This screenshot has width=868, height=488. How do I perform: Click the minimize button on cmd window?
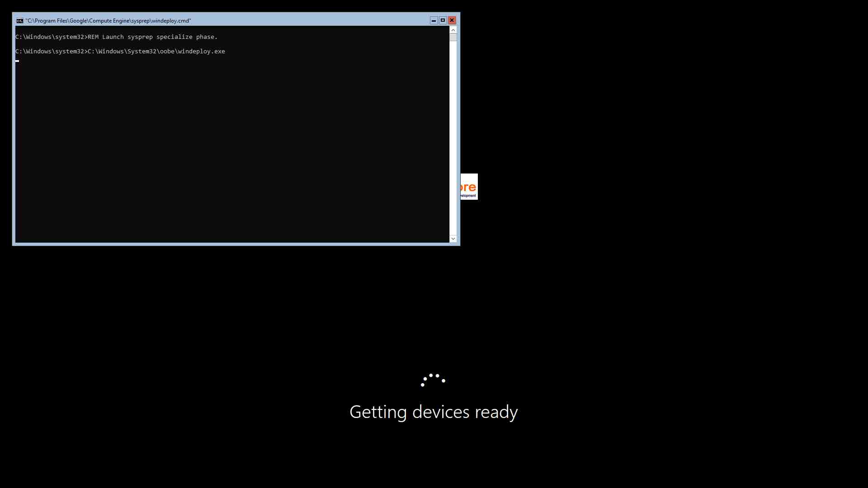pyautogui.click(x=433, y=20)
